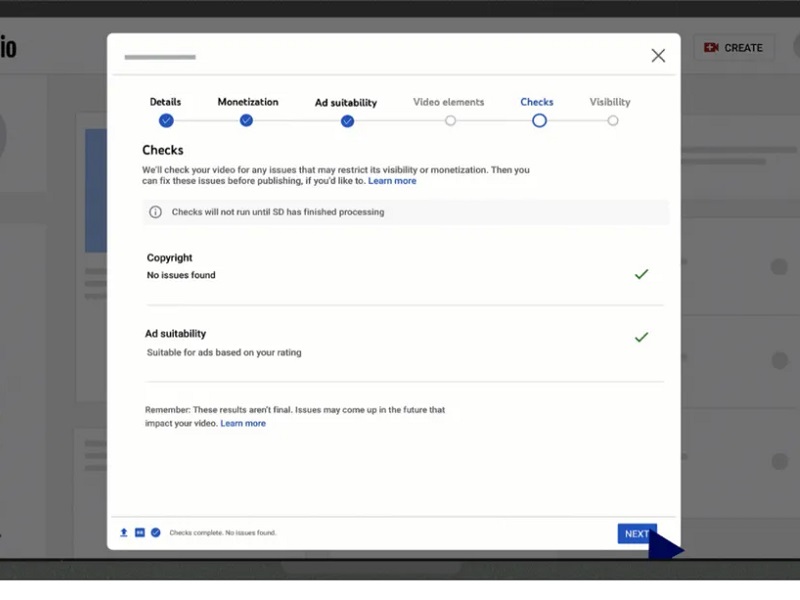Click the blue checks-complete checkmark icon
The height and width of the screenshot is (600, 800).
[x=156, y=532]
